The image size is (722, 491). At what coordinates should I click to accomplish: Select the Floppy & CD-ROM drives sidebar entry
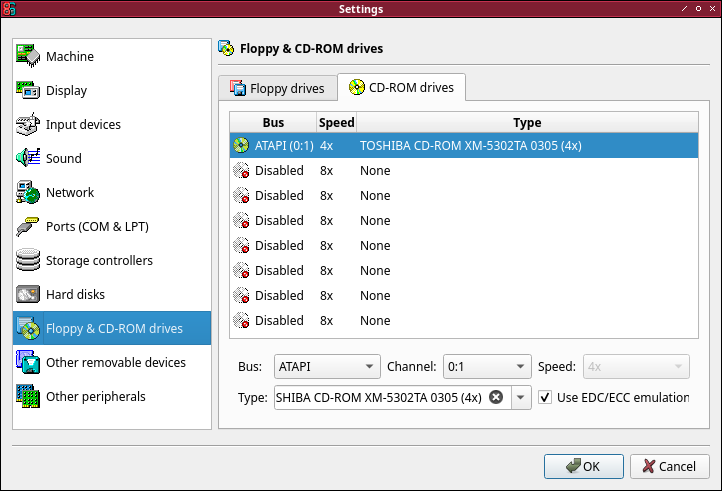click(112, 328)
